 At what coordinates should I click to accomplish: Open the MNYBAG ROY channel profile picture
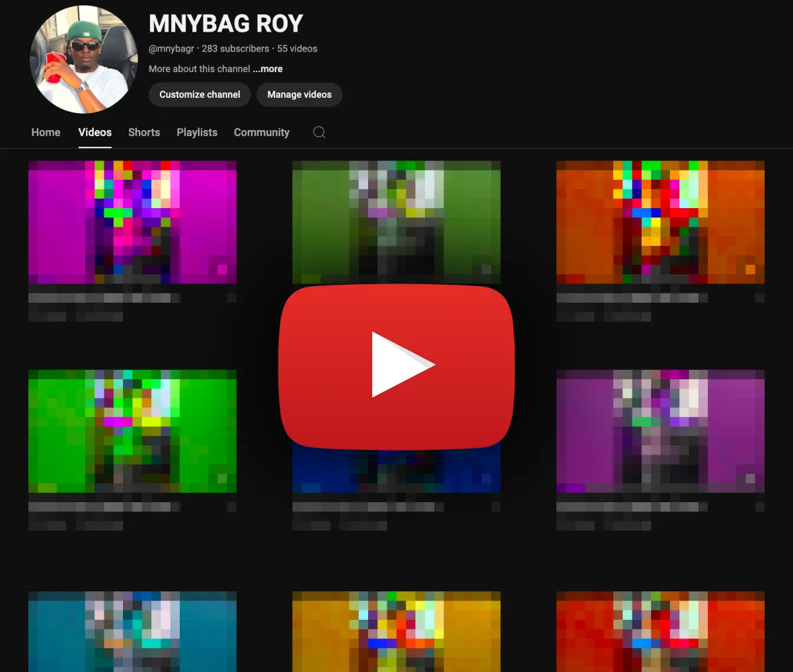(84, 59)
